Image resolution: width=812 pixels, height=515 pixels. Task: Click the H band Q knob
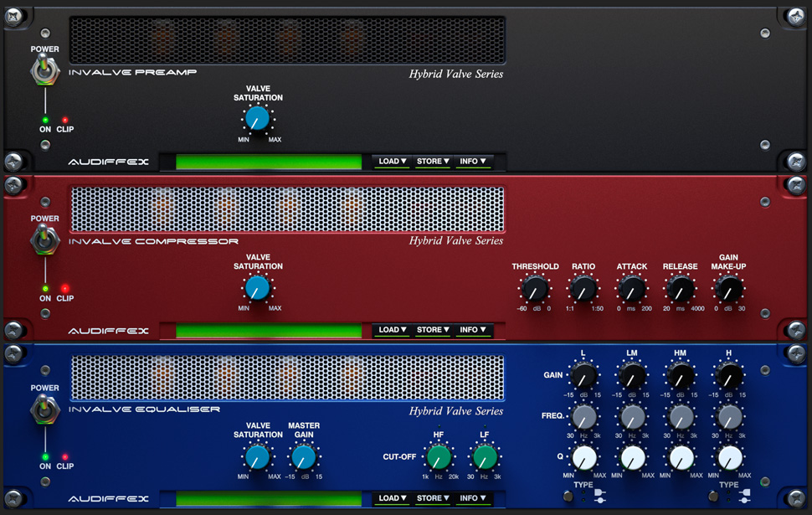pos(730,458)
